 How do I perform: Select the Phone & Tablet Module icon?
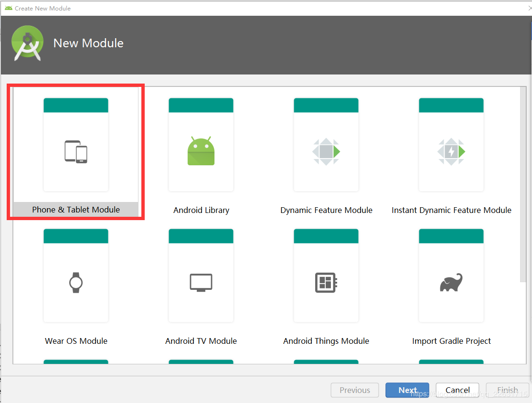click(76, 152)
